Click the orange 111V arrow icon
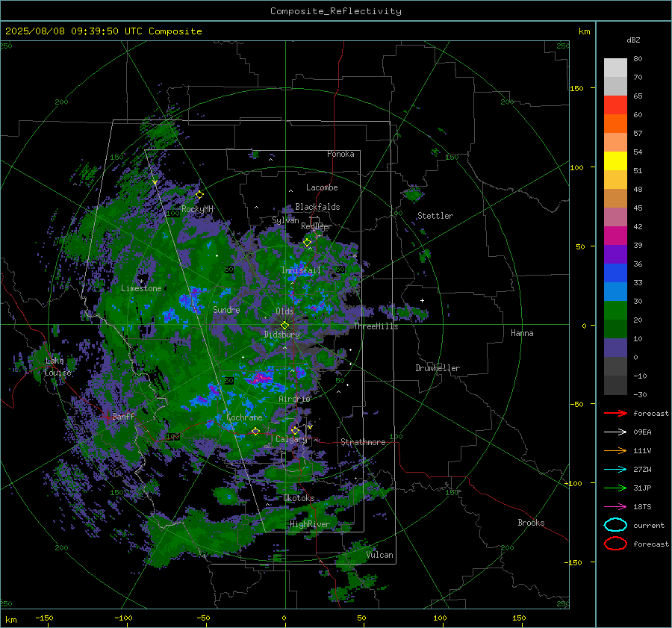The height and width of the screenshot is (628, 672). click(x=615, y=450)
